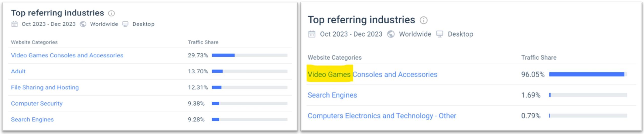Click globe Worldwide icon in right panel
644x134 pixels.
click(391, 34)
